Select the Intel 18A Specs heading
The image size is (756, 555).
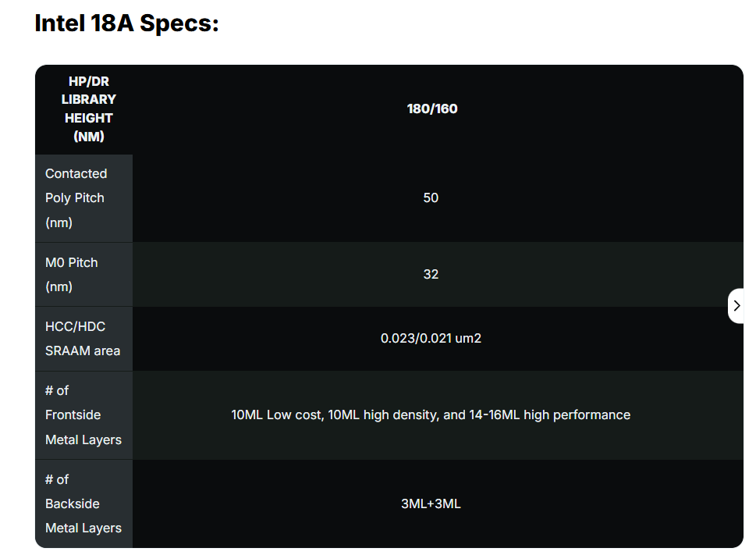[x=127, y=23]
